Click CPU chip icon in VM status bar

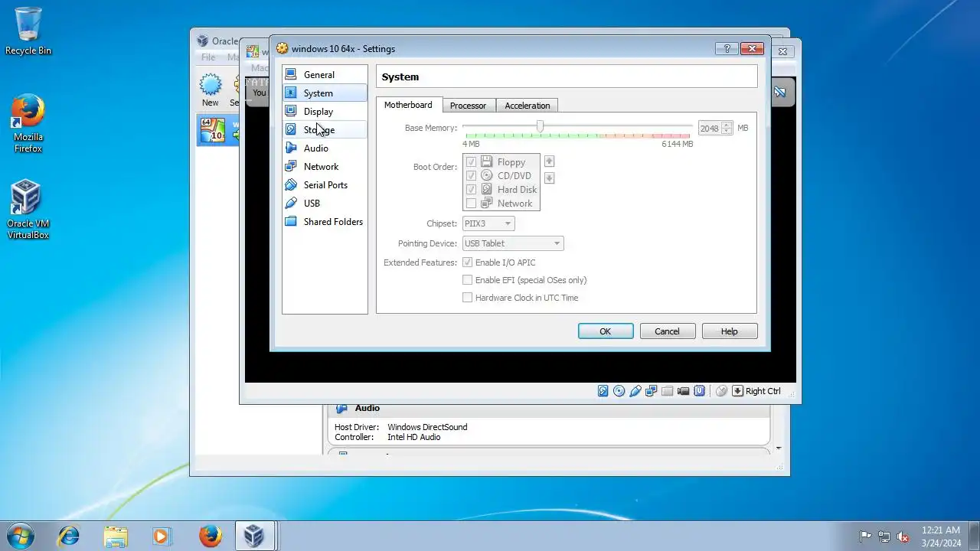(x=700, y=391)
